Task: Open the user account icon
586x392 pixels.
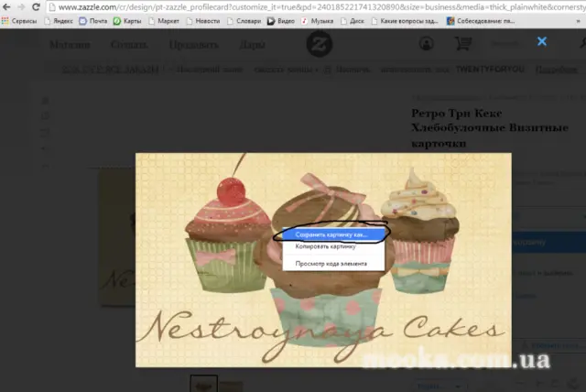Action: coord(426,43)
